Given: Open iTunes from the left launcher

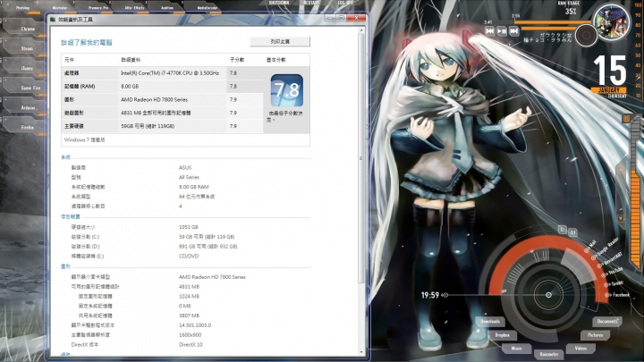Looking at the screenshot, I should click(x=25, y=68).
